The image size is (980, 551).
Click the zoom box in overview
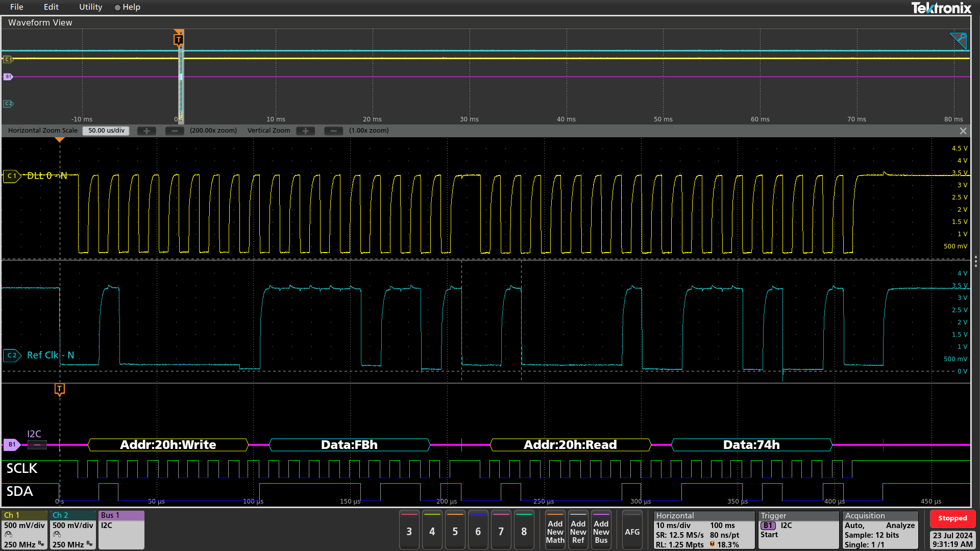click(181, 77)
